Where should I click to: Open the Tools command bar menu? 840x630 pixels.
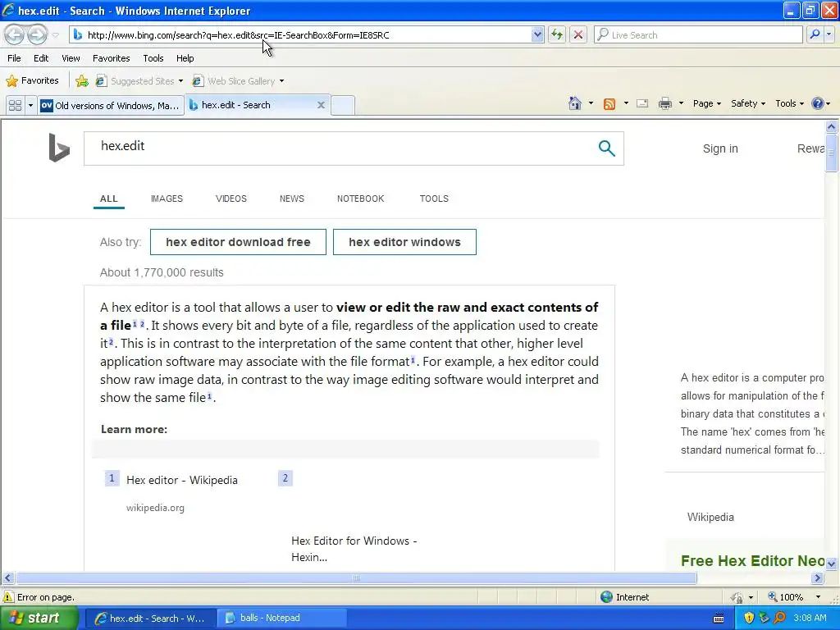(x=789, y=103)
